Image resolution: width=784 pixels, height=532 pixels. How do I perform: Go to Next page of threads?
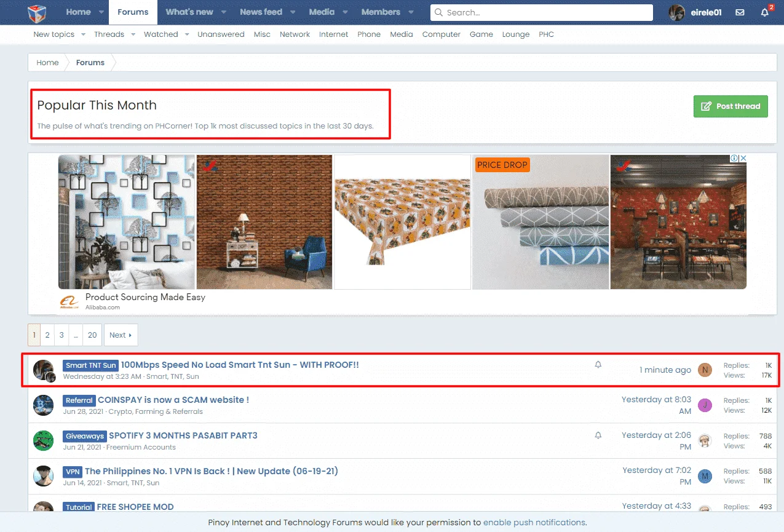click(x=121, y=335)
